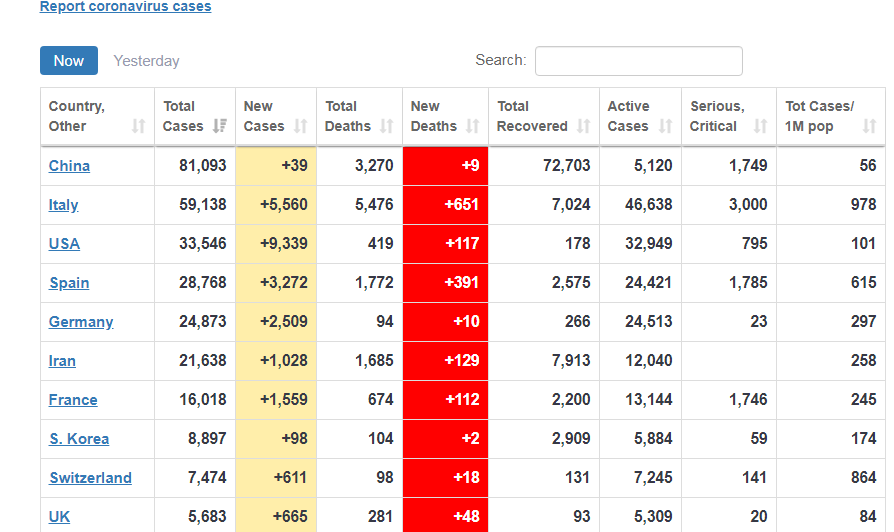This screenshot has width=894, height=532.
Task: Switch to the Yesterday tab
Action: coord(146,61)
